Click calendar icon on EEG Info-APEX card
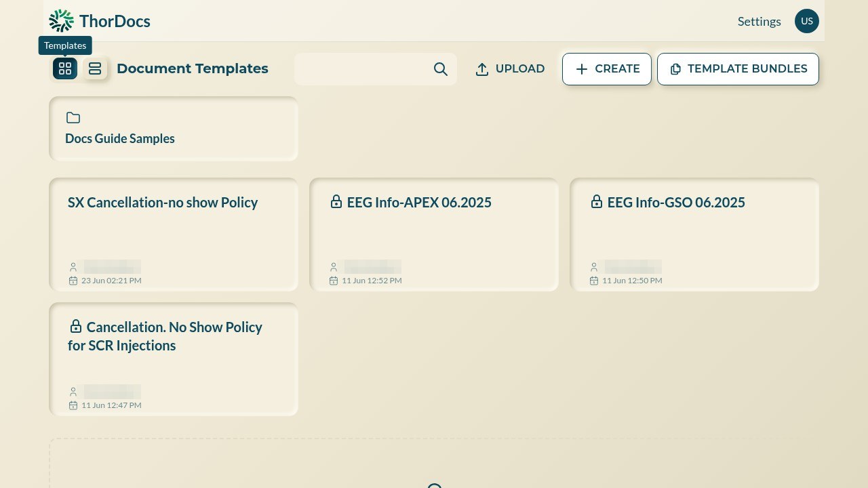The height and width of the screenshot is (488, 868). [334, 281]
